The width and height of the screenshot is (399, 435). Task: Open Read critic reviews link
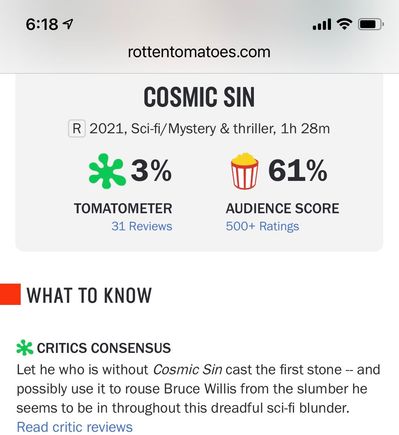point(75,427)
